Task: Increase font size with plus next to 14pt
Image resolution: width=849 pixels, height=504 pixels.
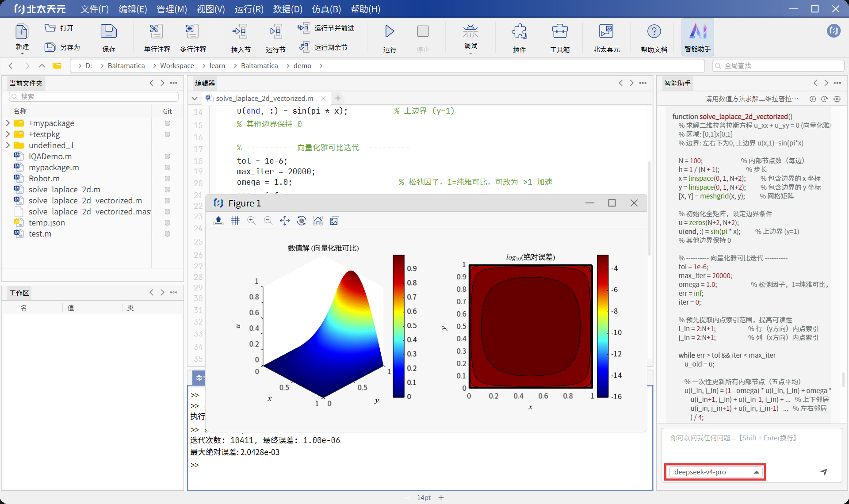Action: point(441,498)
